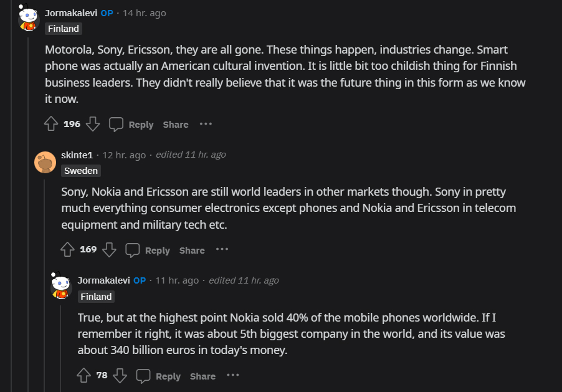The width and height of the screenshot is (562, 392).
Task: Upvote skinte1's comment about Sony and Ericsson
Action: (x=67, y=250)
